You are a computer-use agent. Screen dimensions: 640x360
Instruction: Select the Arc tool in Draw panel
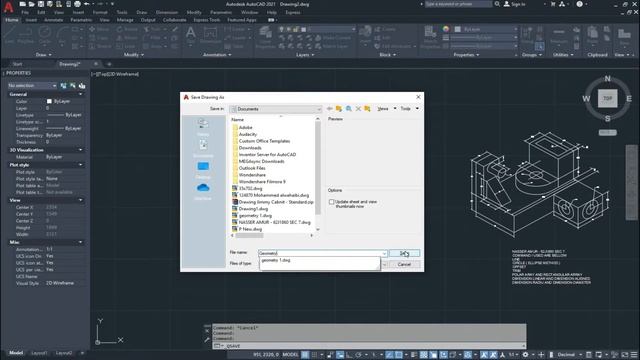coord(62,35)
